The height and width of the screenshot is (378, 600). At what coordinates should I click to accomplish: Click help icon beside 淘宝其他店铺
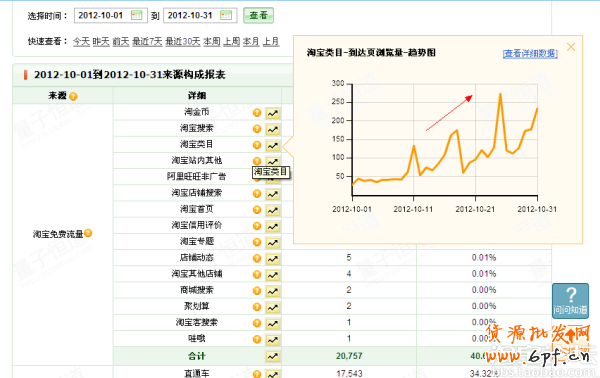[257, 274]
